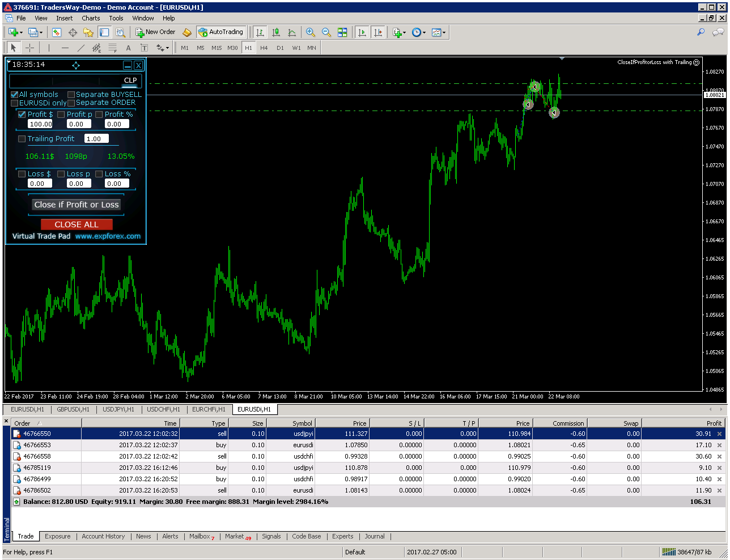
Task: Click the New Order button
Action: [156, 32]
